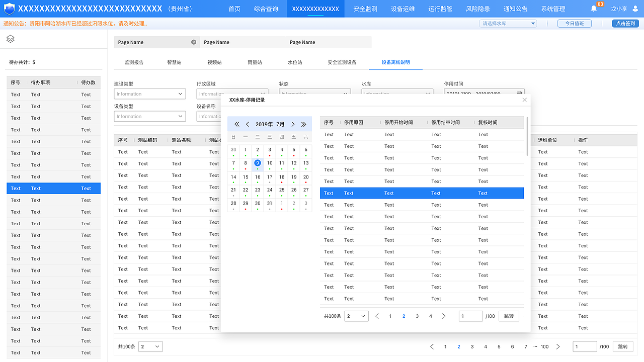Click the 停用原因 column header

tap(354, 122)
